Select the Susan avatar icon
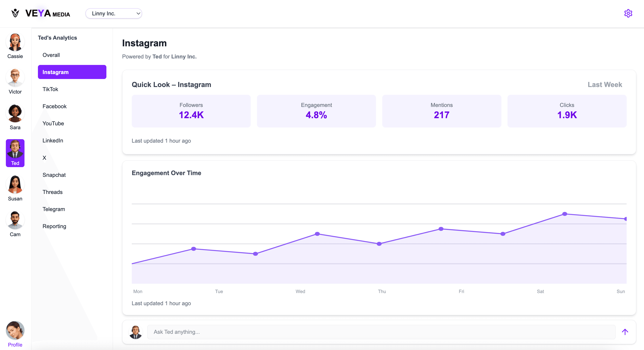This screenshot has width=644, height=350. pyautogui.click(x=15, y=185)
